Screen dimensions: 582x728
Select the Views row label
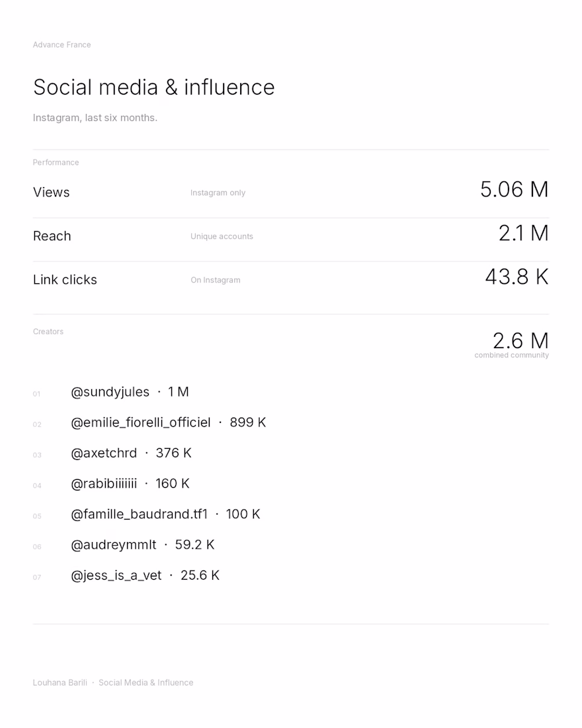[51, 192]
